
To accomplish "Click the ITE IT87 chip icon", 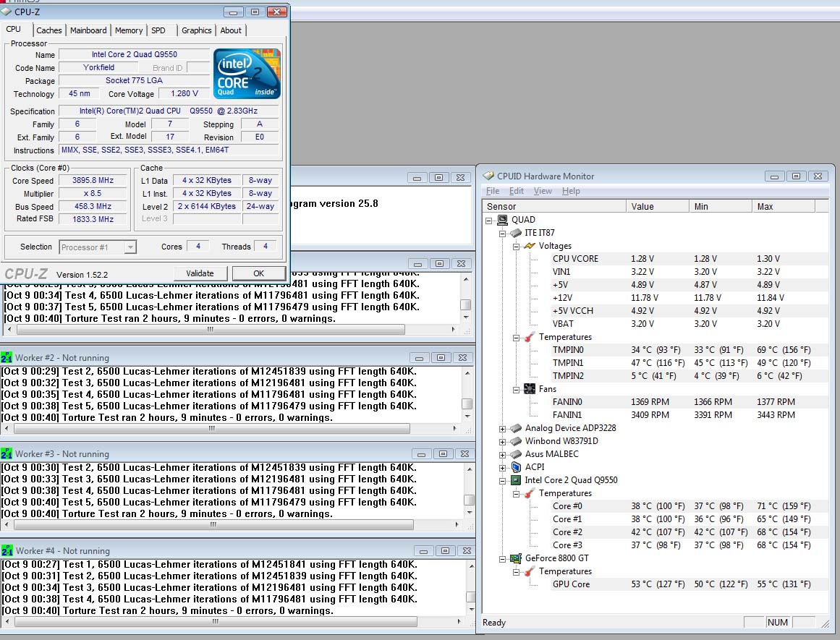I will [516, 232].
